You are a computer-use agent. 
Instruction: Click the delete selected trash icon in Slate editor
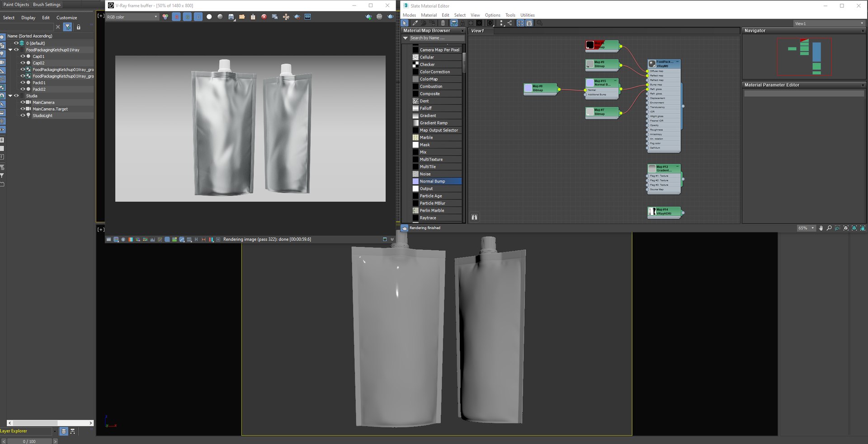pos(443,23)
